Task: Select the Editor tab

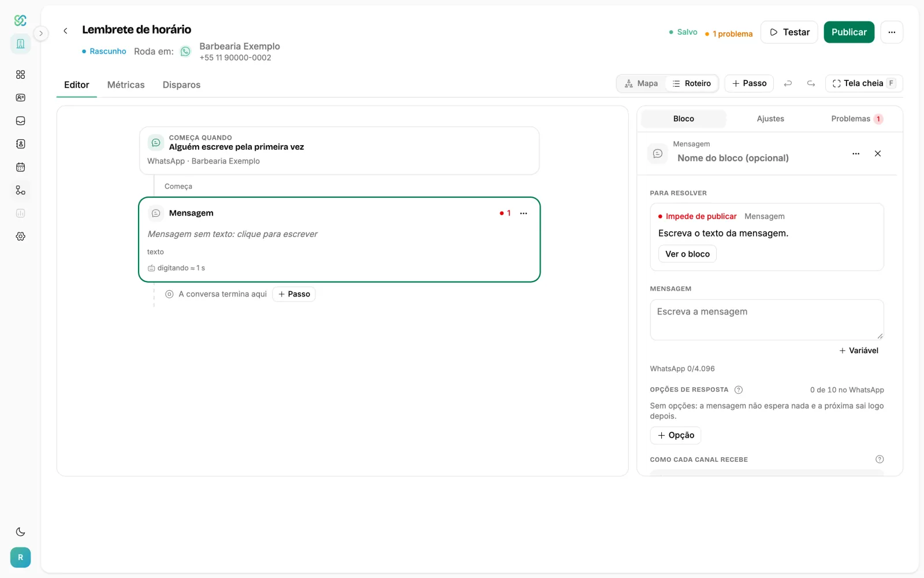Action: (77, 85)
